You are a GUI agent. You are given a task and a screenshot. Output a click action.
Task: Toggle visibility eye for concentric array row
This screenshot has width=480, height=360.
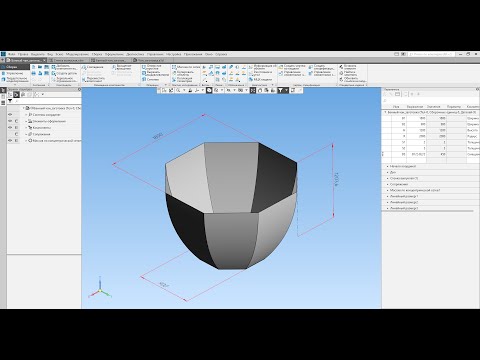10,140
